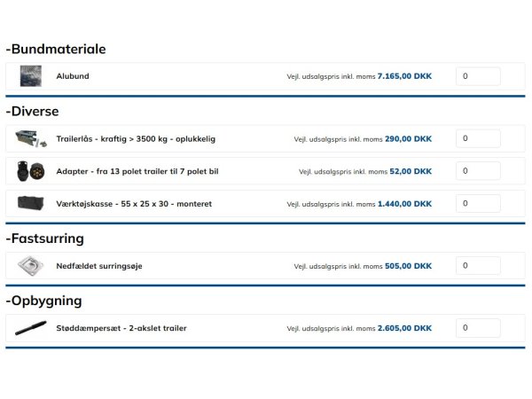The height and width of the screenshot is (399, 532).
Task: Open the Trailerlås kraftig product name
Action: pos(136,139)
